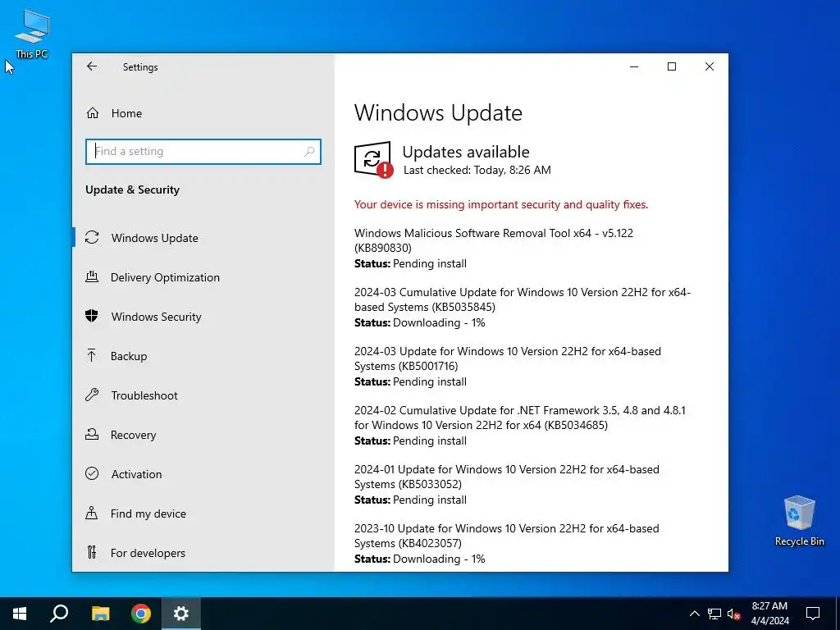
Task: Select the This PC desktop icon
Action: click(32, 34)
